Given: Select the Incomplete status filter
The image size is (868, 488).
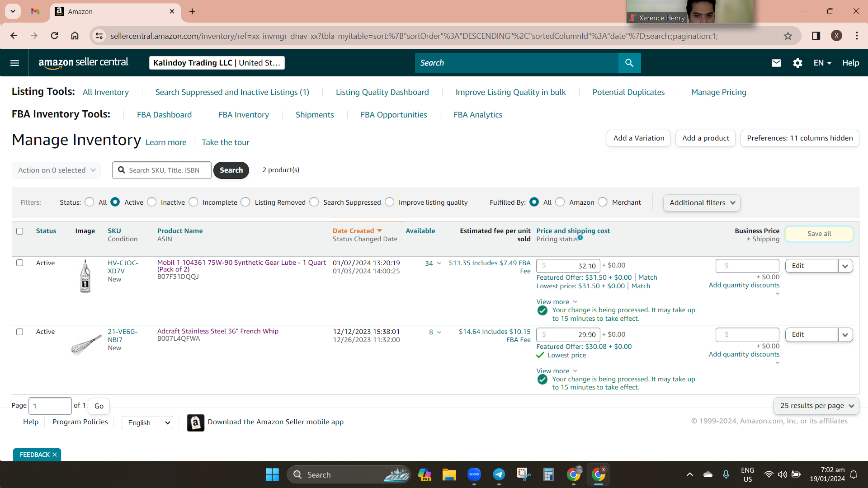Looking at the screenshot, I should pyautogui.click(x=193, y=202).
